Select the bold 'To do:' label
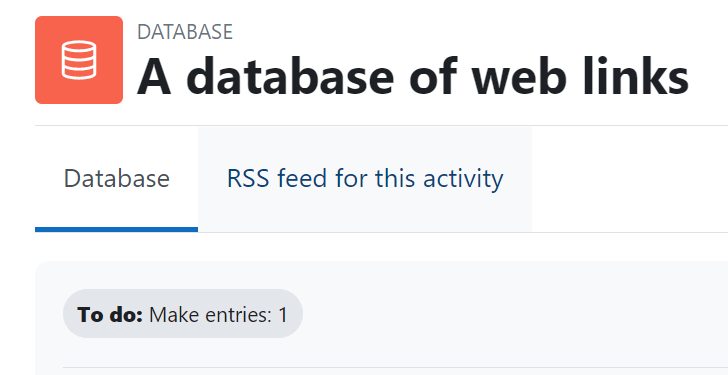 [110, 314]
